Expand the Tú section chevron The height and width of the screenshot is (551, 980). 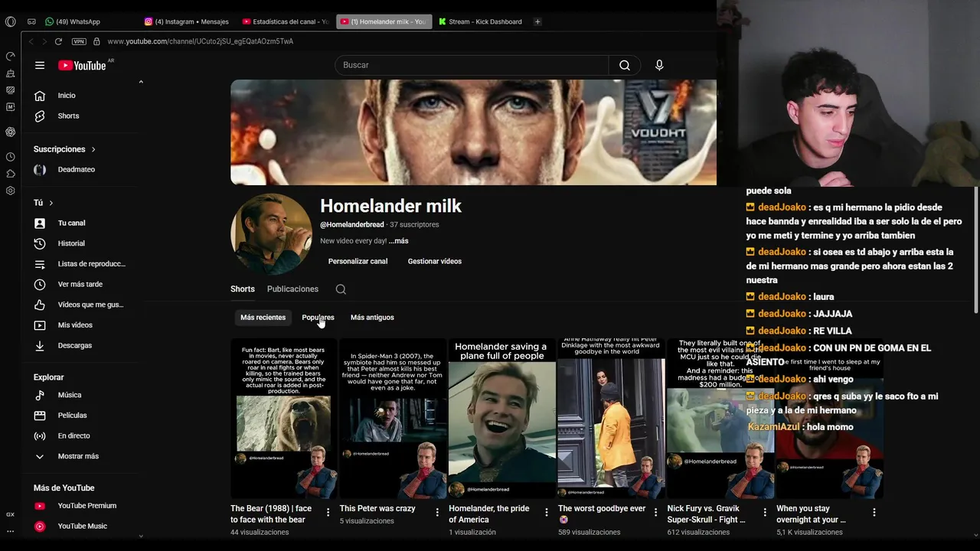pos(51,203)
